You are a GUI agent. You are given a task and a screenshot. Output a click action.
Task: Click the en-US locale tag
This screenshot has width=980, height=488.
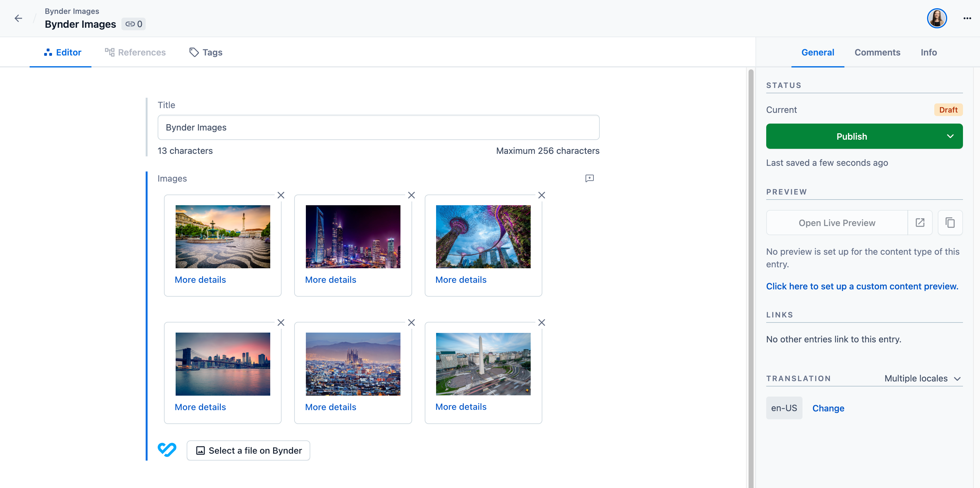(x=784, y=408)
